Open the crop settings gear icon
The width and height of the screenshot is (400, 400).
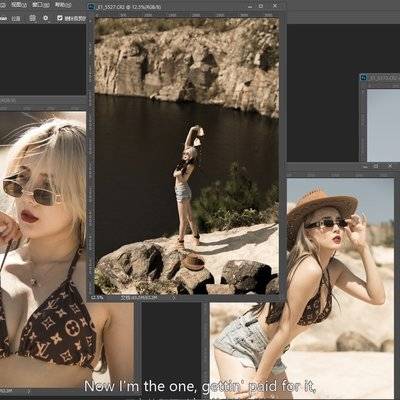coord(46,18)
